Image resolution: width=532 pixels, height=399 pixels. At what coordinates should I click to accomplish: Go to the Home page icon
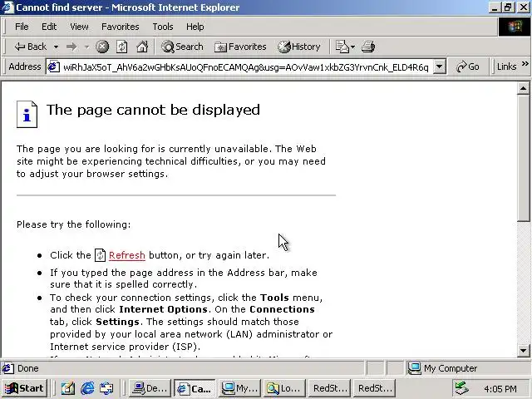pos(142,47)
